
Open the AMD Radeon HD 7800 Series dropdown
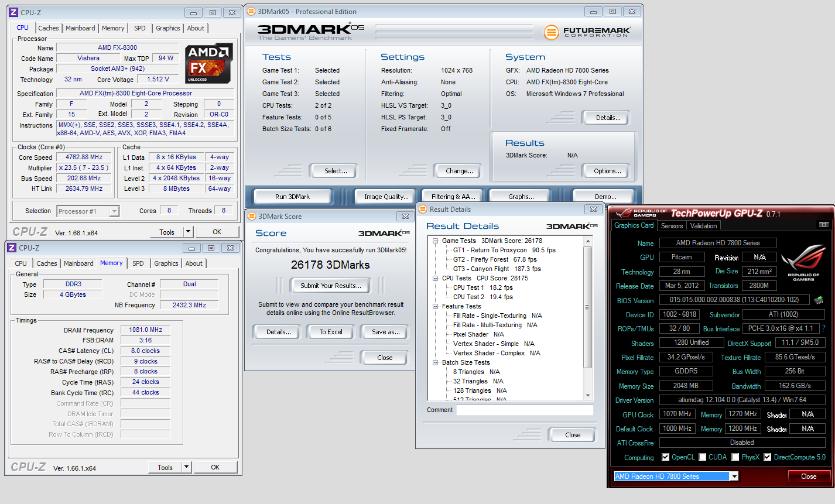click(734, 476)
